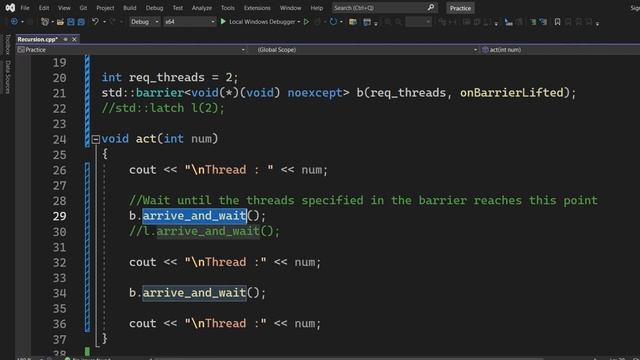Click the //std::latch l(2); comment
640x360 pixels.
163,108
